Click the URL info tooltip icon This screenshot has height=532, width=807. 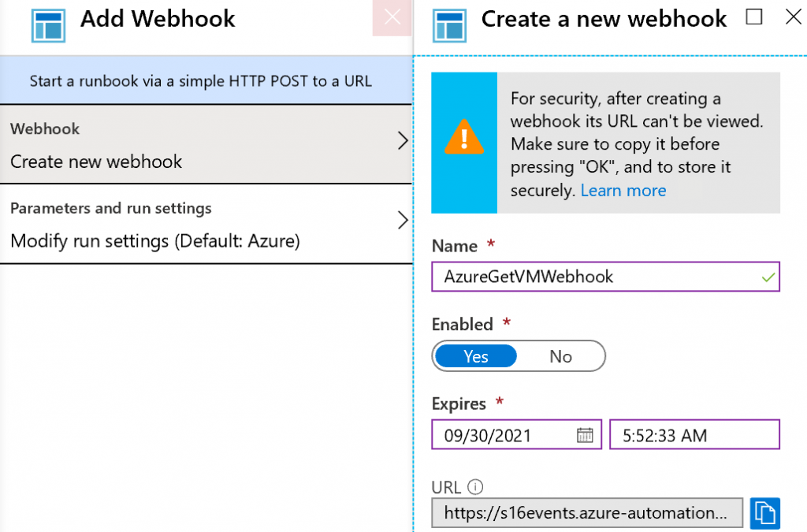tap(474, 486)
